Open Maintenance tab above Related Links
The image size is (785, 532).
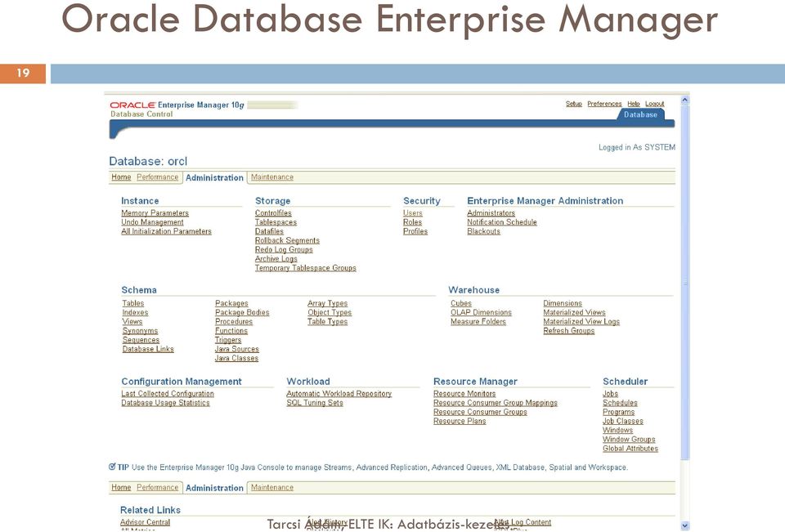tap(272, 487)
